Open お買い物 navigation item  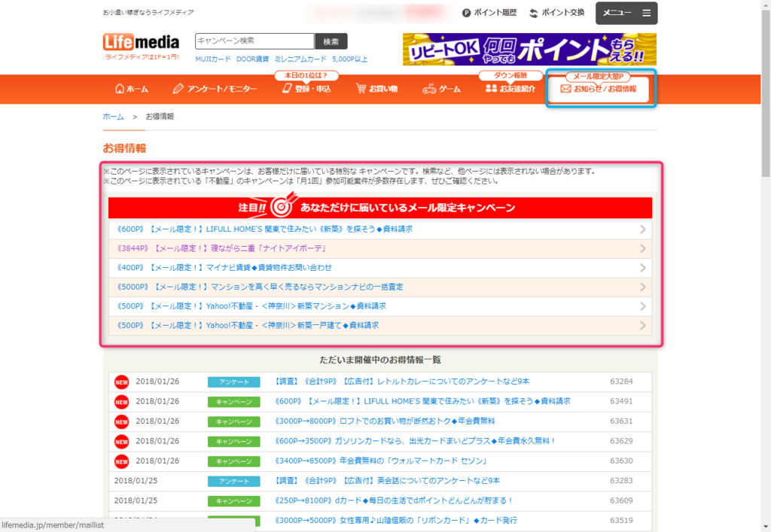click(376, 89)
